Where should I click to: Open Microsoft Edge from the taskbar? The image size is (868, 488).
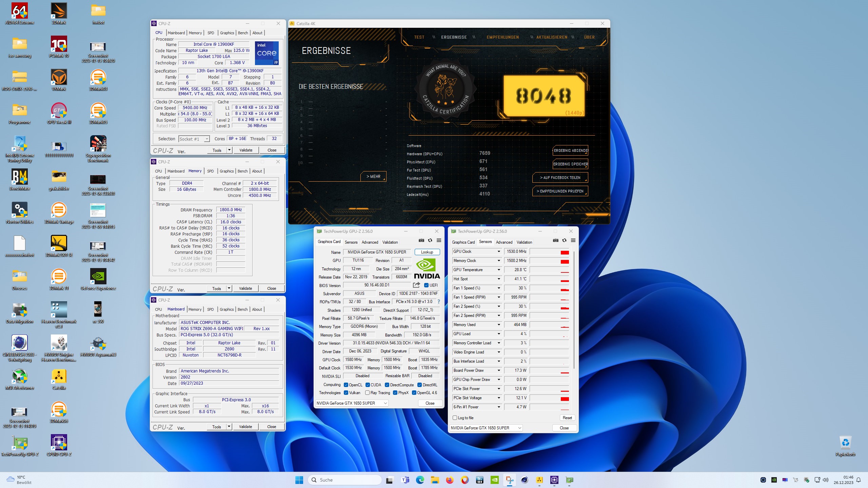(420, 480)
